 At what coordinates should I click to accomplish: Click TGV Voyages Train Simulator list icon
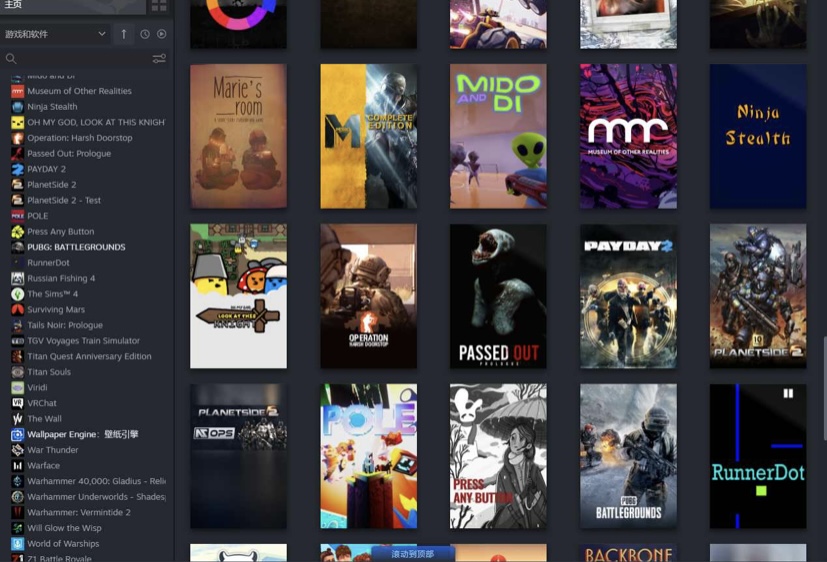[x=17, y=341]
